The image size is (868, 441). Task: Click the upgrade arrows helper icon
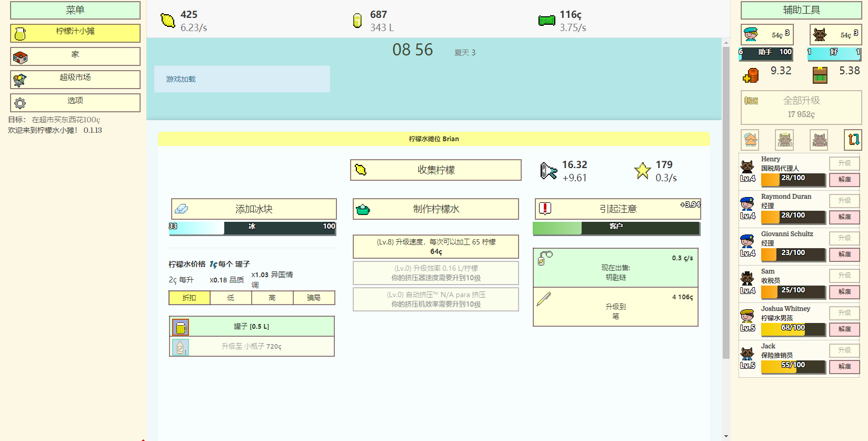pos(750,140)
